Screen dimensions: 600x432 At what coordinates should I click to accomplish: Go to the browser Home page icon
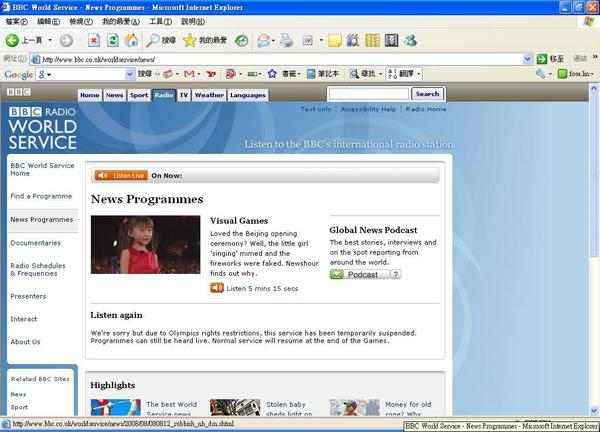click(x=131, y=40)
